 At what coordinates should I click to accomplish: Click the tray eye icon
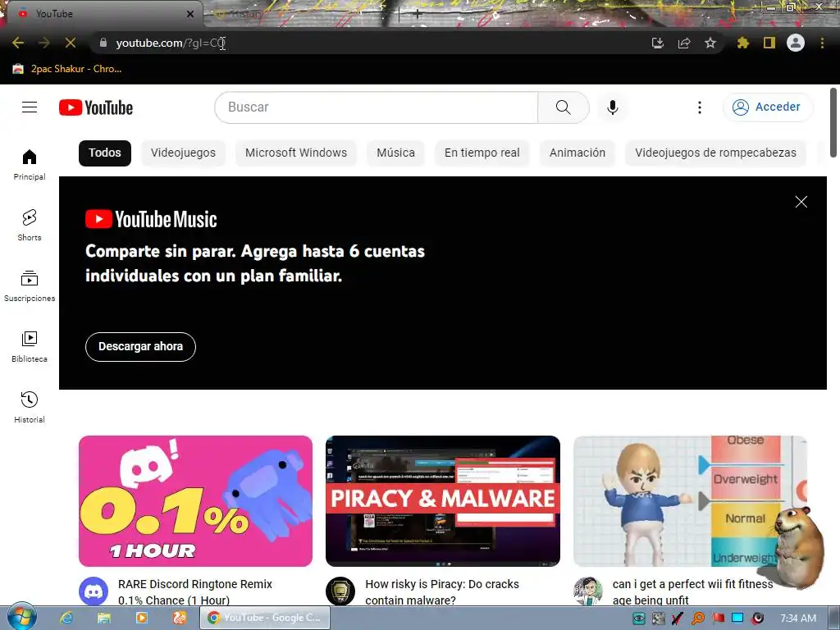click(638, 619)
